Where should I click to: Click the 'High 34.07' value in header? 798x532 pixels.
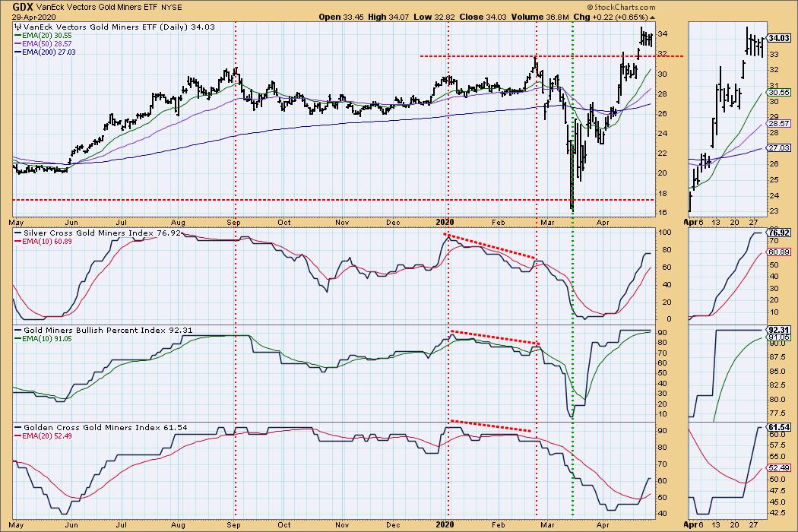click(x=387, y=17)
